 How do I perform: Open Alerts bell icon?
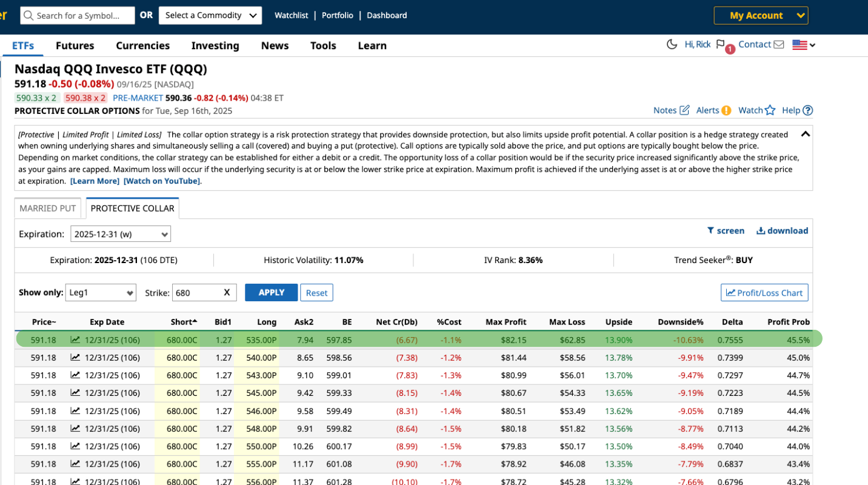pos(726,110)
